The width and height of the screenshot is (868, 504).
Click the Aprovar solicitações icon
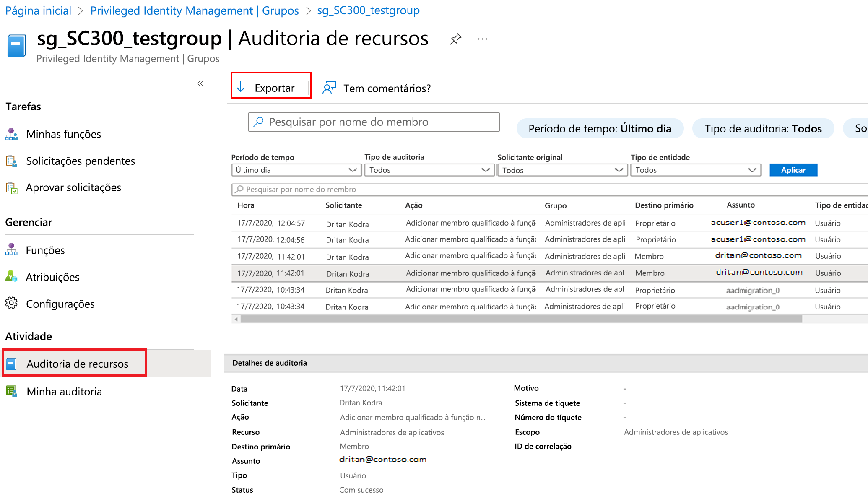11,187
